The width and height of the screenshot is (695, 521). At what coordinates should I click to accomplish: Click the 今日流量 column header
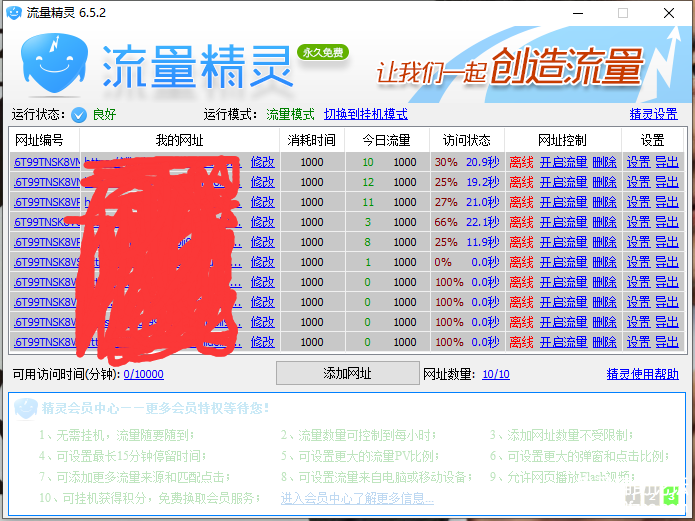387,141
